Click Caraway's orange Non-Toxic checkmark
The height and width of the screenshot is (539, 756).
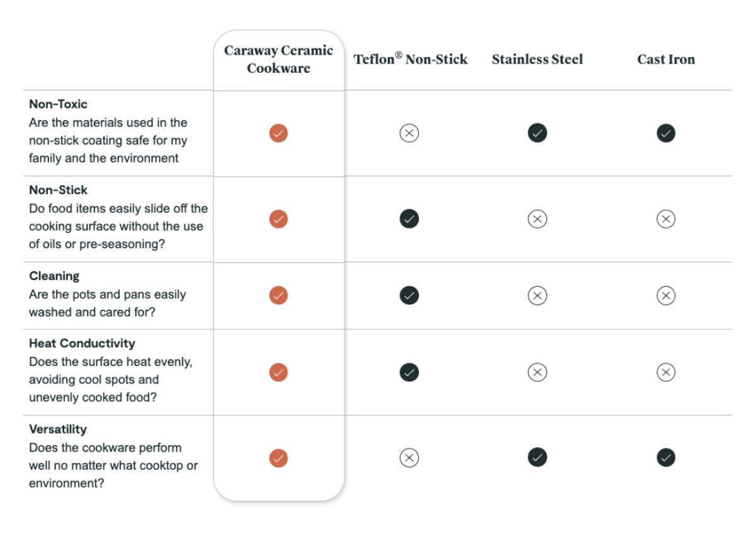(278, 133)
